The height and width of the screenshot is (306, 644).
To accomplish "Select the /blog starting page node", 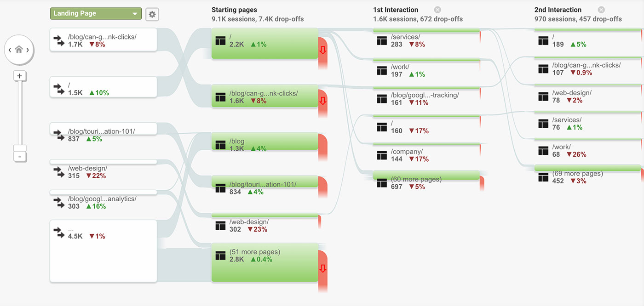I will 265,142.
